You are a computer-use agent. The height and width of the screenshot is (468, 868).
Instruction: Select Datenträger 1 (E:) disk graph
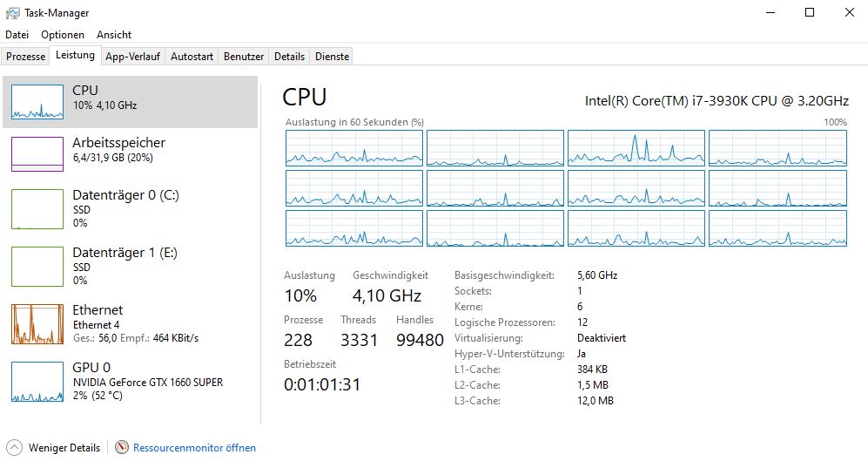37,267
